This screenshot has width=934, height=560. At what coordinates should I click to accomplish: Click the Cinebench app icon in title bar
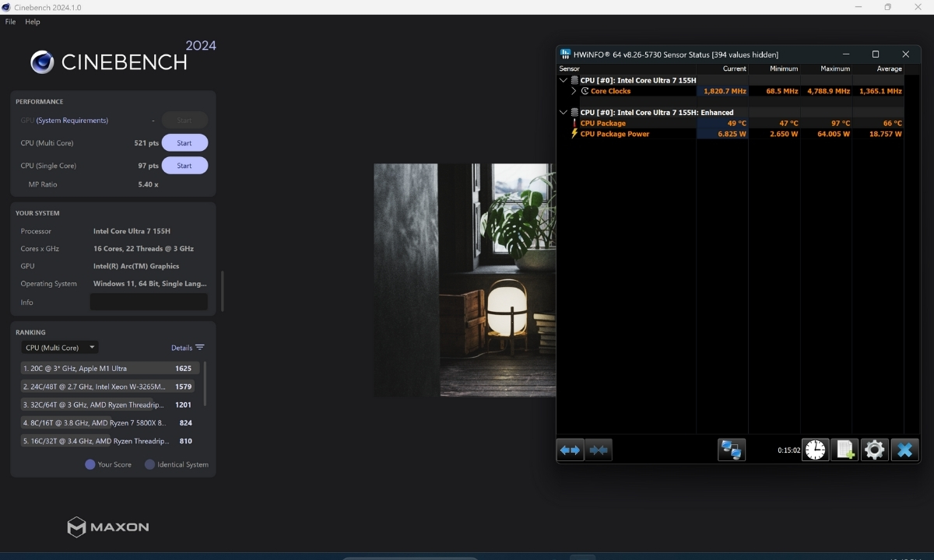pyautogui.click(x=6, y=7)
